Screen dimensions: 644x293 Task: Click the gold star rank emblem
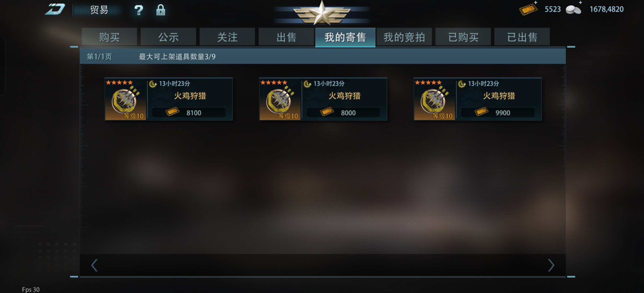(x=322, y=13)
